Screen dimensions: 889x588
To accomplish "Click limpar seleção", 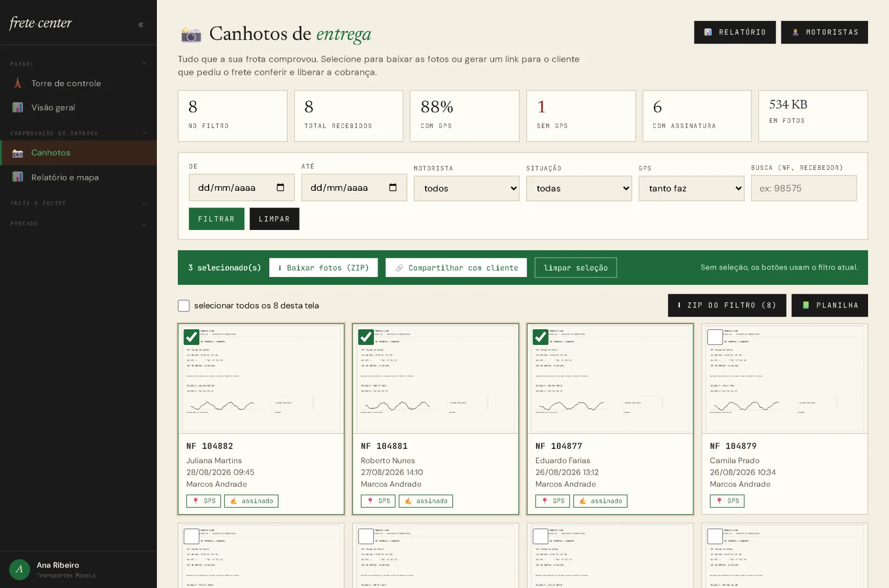I will coord(576,268).
